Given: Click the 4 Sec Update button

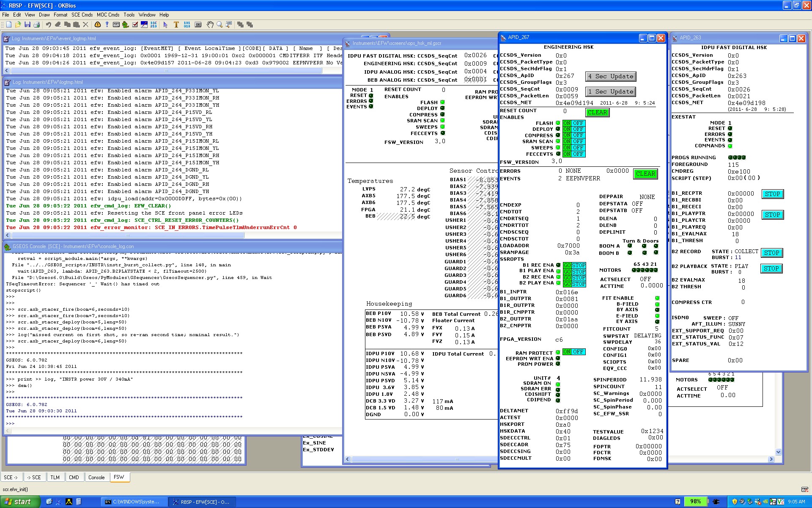Looking at the screenshot, I should (x=611, y=77).
